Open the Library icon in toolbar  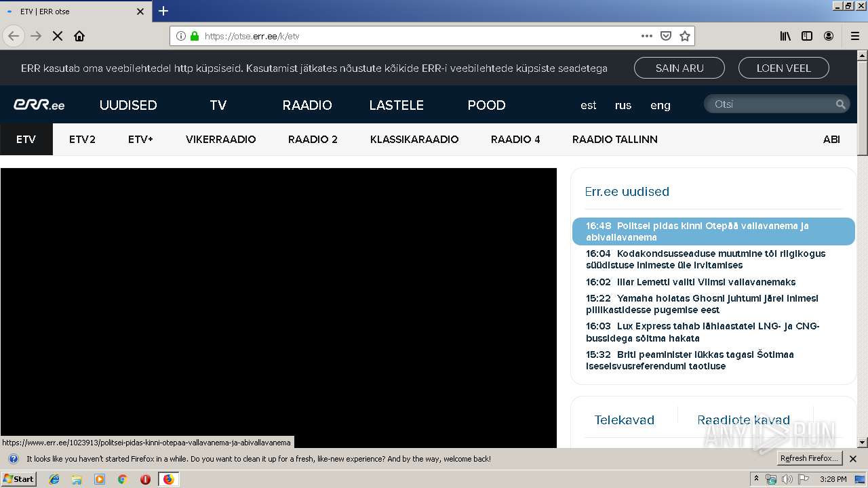coord(785,36)
